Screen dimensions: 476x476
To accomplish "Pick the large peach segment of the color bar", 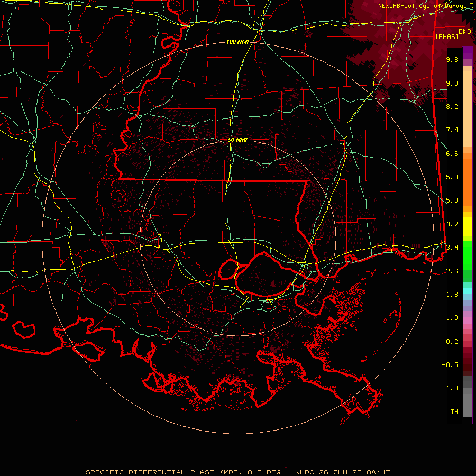I will (467, 108).
